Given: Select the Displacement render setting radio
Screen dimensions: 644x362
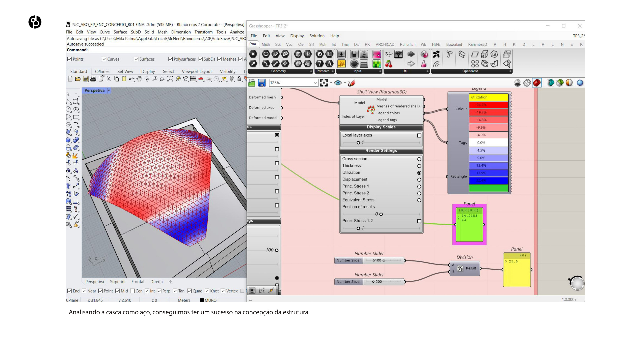Looking at the screenshot, I should pos(419,180).
